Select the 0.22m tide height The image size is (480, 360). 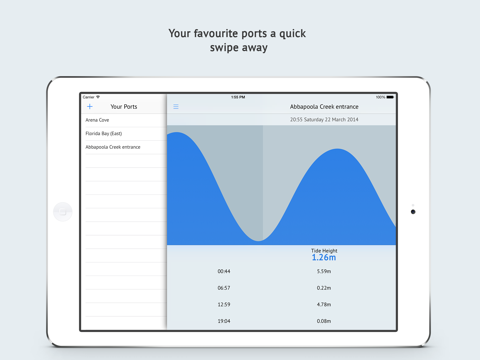point(324,288)
